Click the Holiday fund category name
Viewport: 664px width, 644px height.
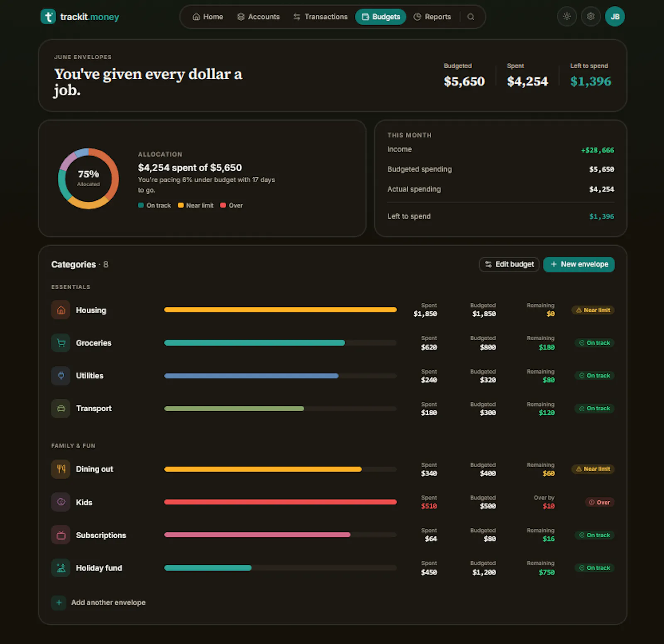99,568
